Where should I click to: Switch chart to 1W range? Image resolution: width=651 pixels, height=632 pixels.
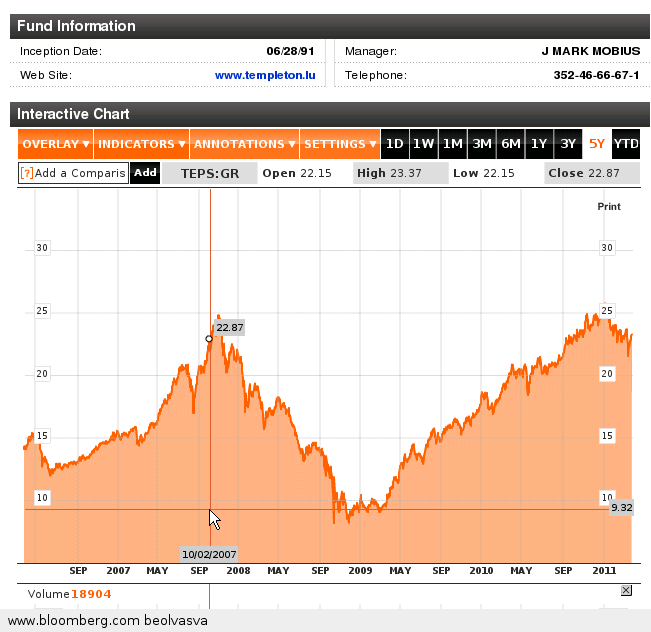pos(424,144)
